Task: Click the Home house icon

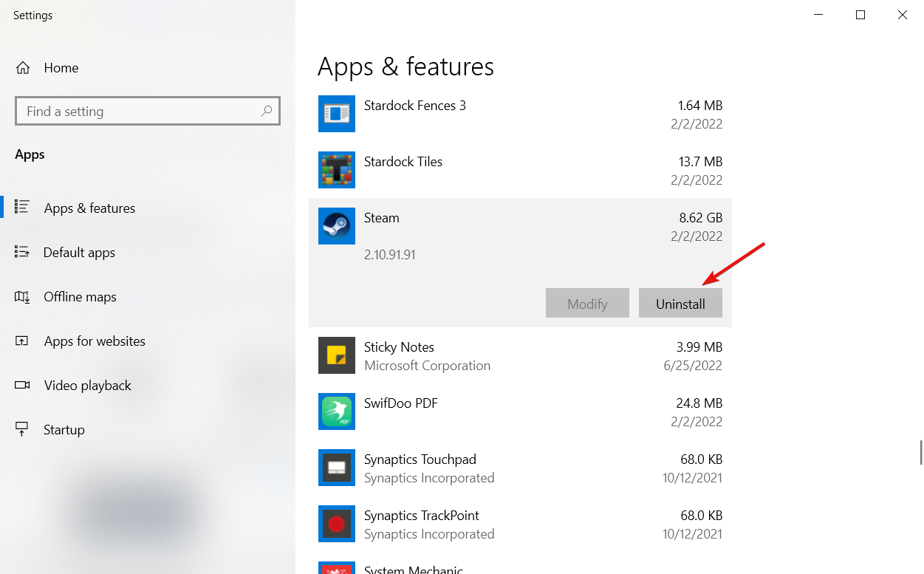Action: pos(23,68)
